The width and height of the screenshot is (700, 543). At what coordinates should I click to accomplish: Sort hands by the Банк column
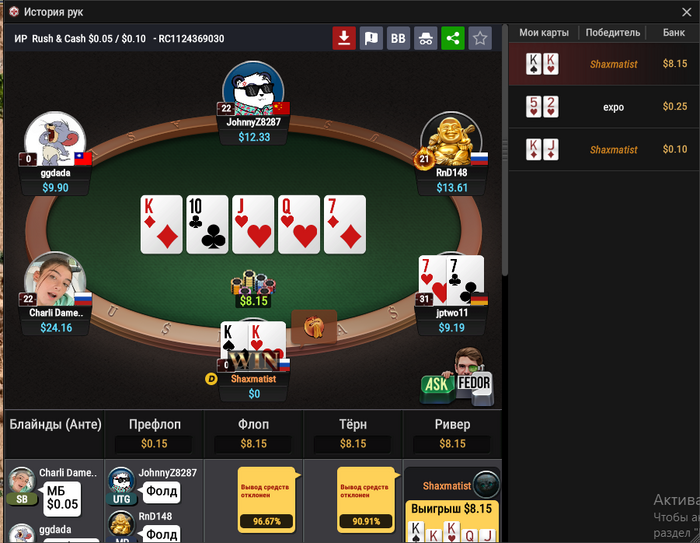[673, 33]
